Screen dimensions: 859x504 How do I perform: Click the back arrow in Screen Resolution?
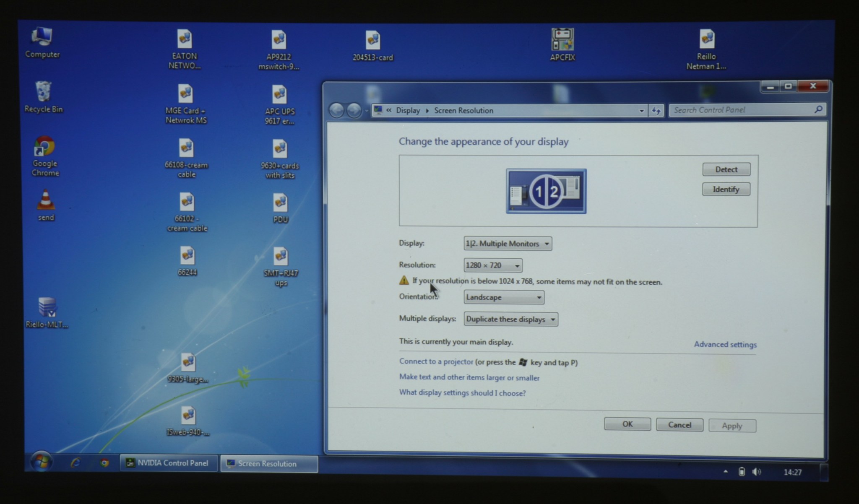(336, 110)
